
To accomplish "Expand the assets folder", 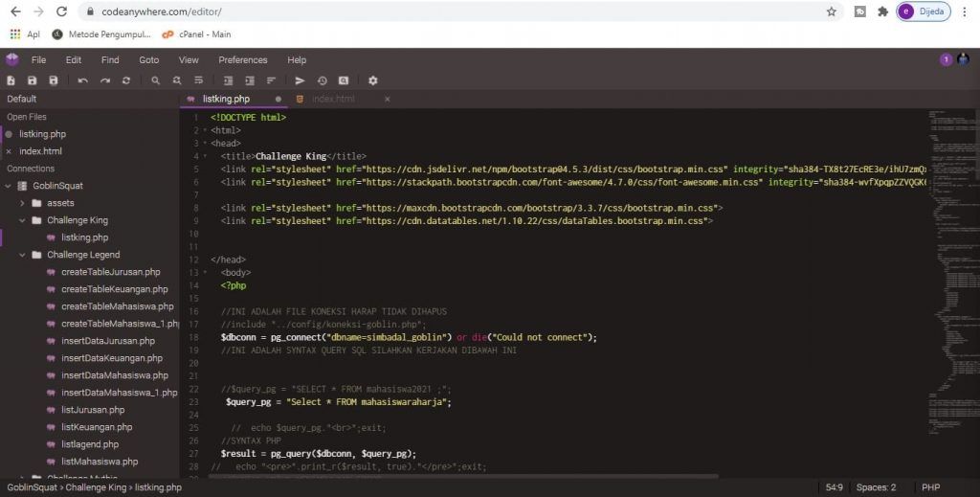I will pos(22,203).
